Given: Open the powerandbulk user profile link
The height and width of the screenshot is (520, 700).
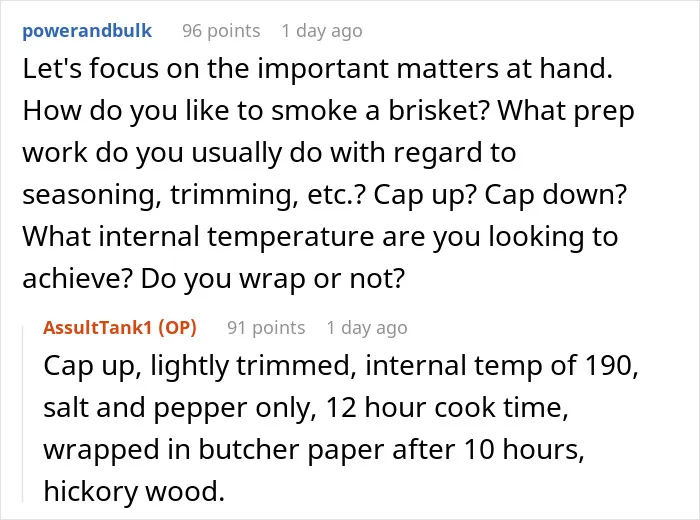Looking at the screenshot, I should 87,31.
